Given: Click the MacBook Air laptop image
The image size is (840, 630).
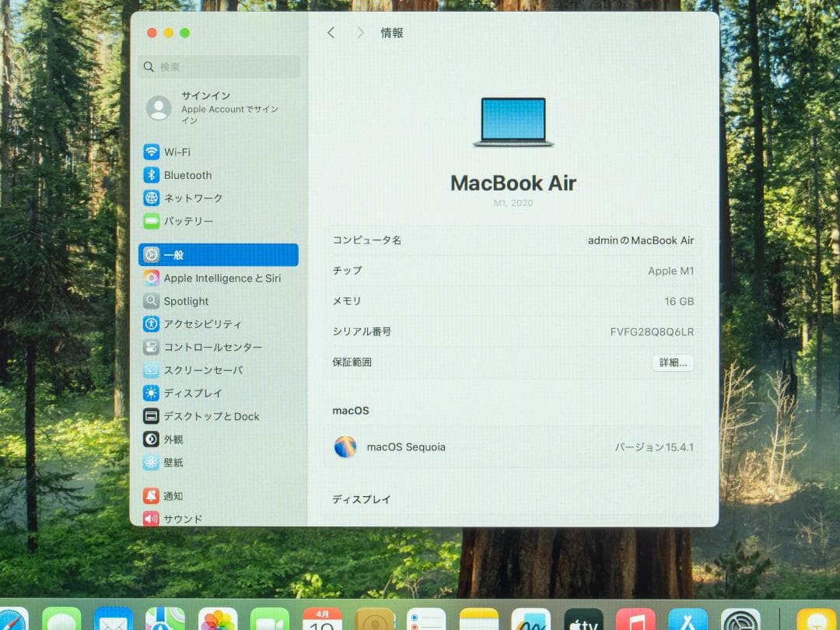Looking at the screenshot, I should (513, 122).
